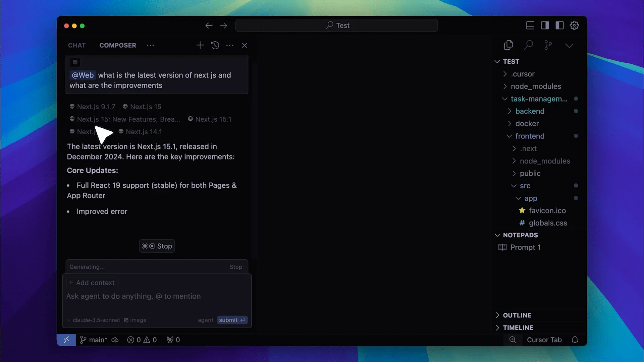Open the claude-3.5-sonnet model dropdown
This screenshot has height=362, width=644.
click(x=94, y=320)
